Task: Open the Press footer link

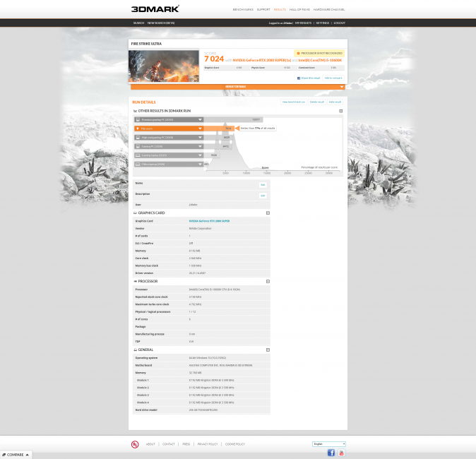Action: (186, 444)
